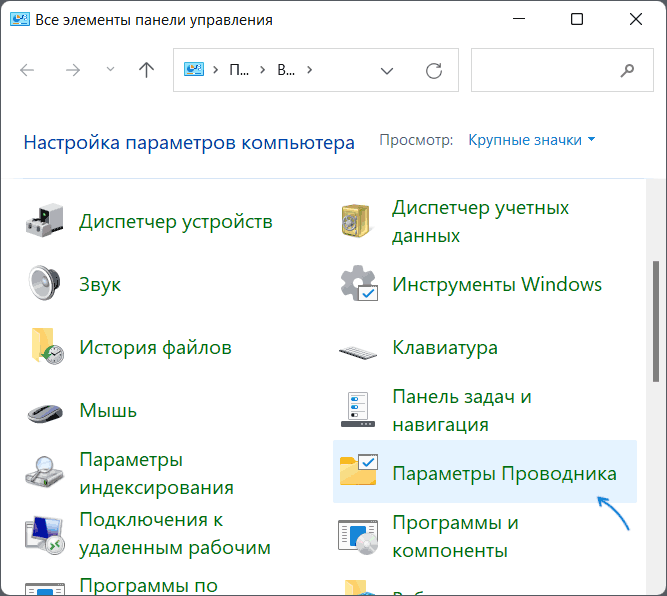Image resolution: width=667 pixels, height=596 pixels.
Task: Click the Sound speaker icon (Звук)
Action: (45, 283)
